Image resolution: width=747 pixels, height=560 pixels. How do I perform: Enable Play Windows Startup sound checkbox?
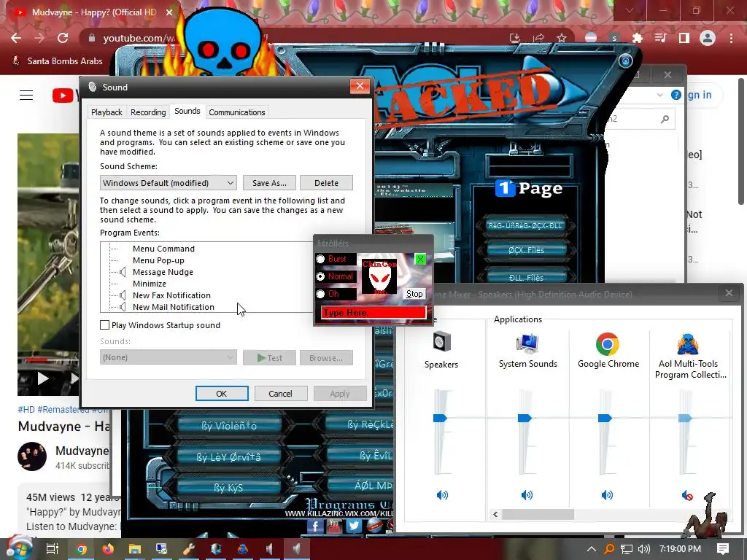point(105,324)
